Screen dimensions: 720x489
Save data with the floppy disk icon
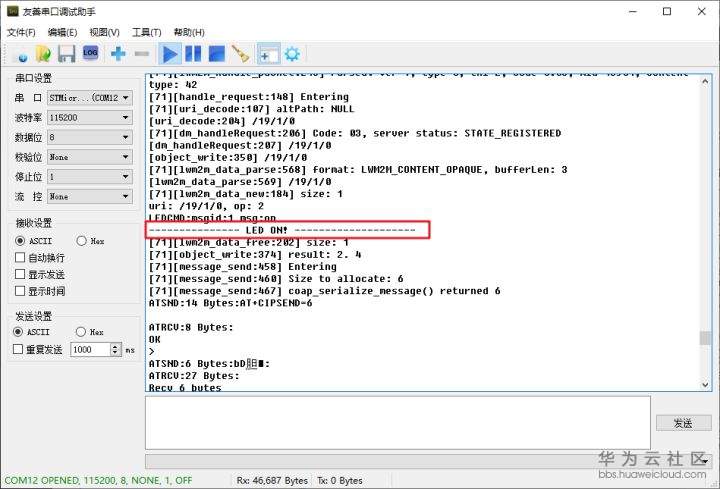67,54
